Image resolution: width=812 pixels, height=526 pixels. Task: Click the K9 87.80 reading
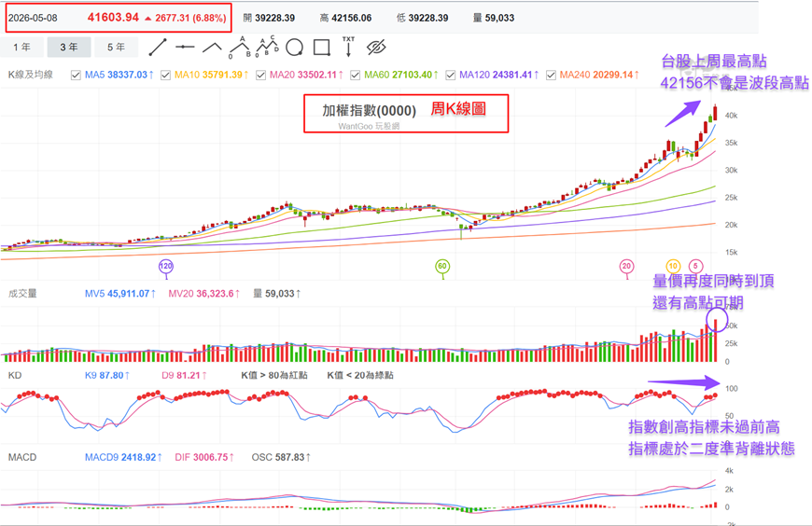[106, 375]
